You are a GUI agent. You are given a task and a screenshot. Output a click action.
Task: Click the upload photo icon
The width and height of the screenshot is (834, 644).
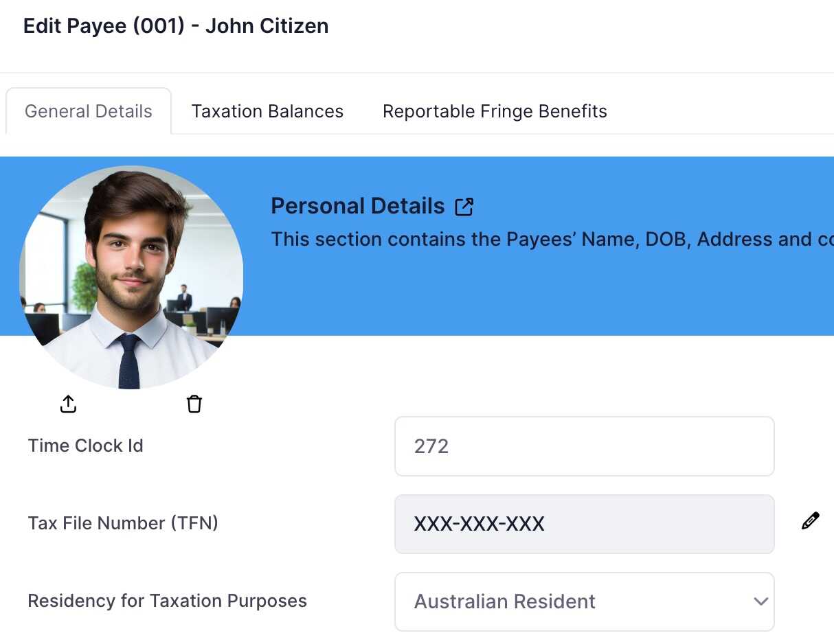[x=68, y=404]
